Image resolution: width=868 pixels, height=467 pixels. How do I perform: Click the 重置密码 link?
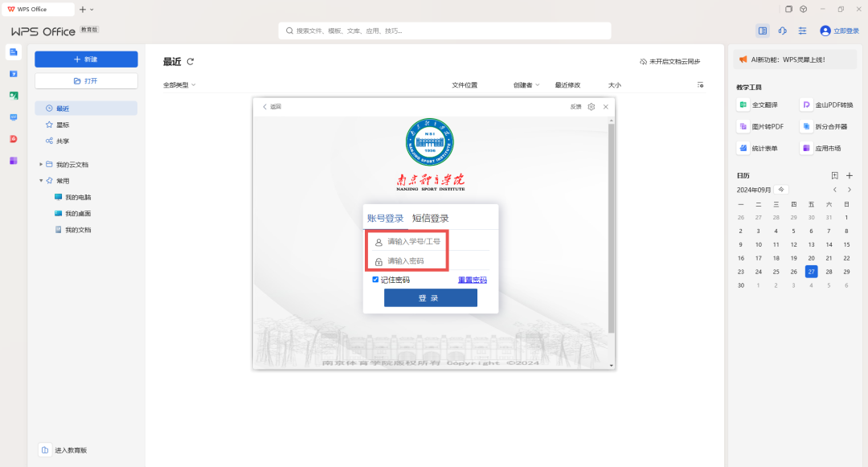point(473,280)
